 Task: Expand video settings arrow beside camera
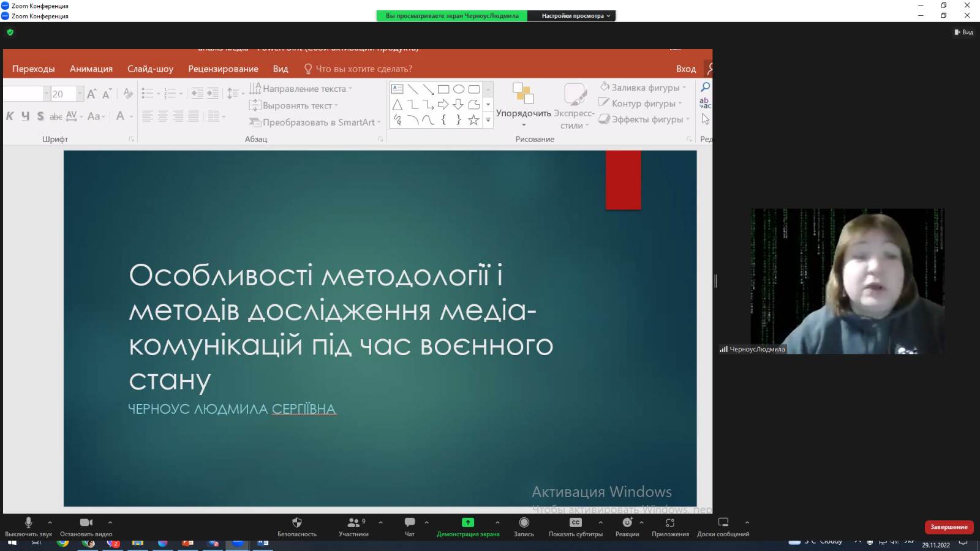[110, 522]
